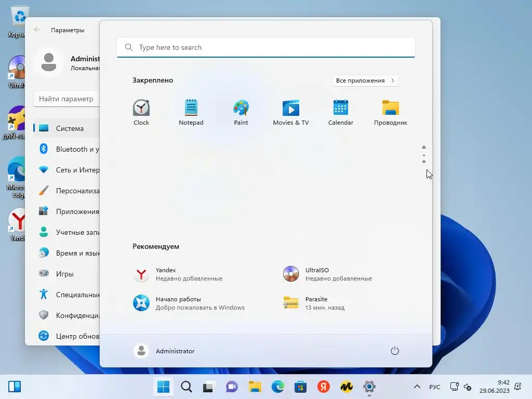This screenshot has height=399, width=532.
Task: Click the Type here to search field
Action: [266, 47]
